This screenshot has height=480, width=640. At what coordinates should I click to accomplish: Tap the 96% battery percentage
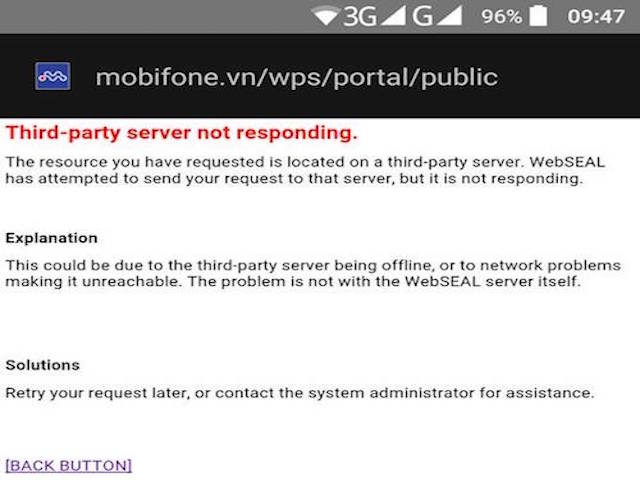point(501,17)
